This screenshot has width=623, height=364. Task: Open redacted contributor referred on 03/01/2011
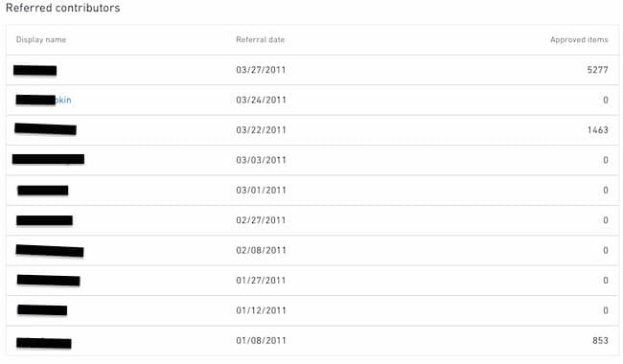point(43,190)
